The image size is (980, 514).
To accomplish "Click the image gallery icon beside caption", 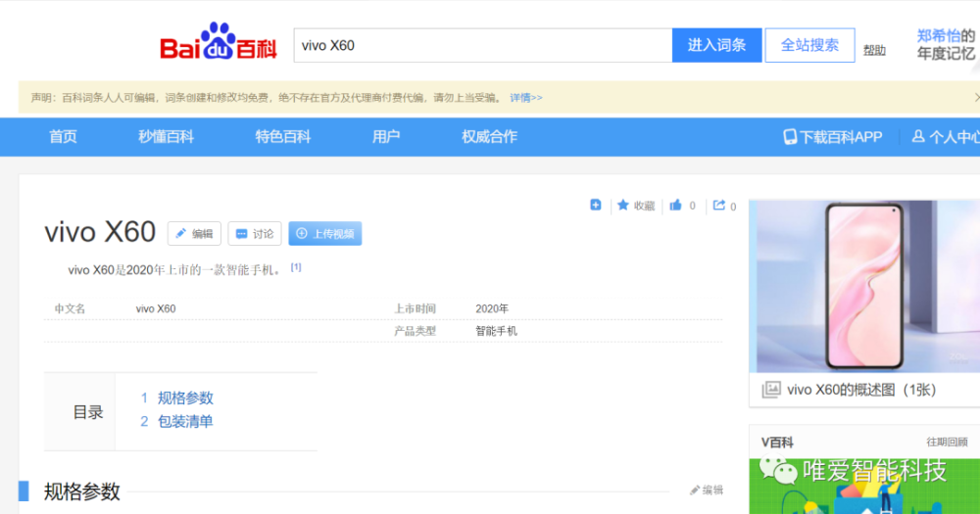I will point(771,390).
